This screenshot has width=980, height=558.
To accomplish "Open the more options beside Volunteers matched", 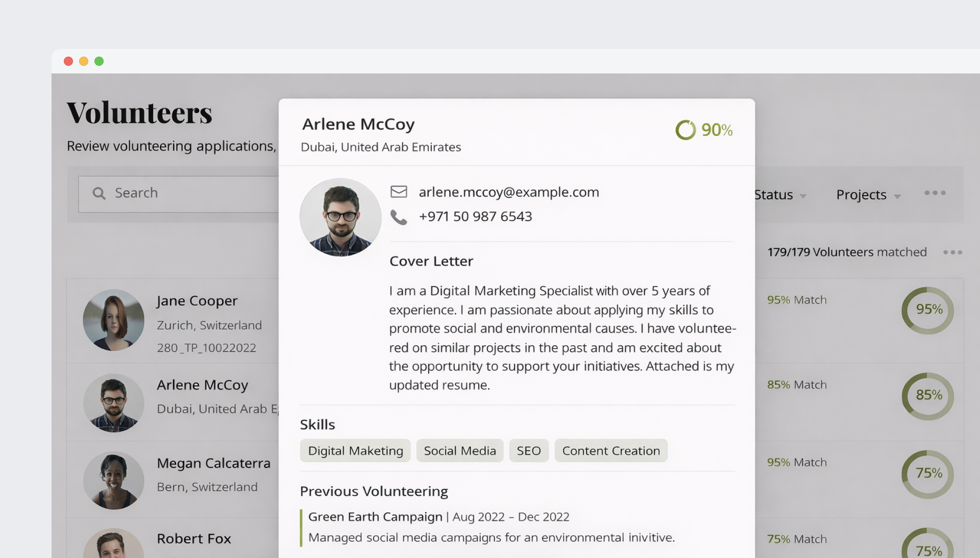I will (x=952, y=252).
